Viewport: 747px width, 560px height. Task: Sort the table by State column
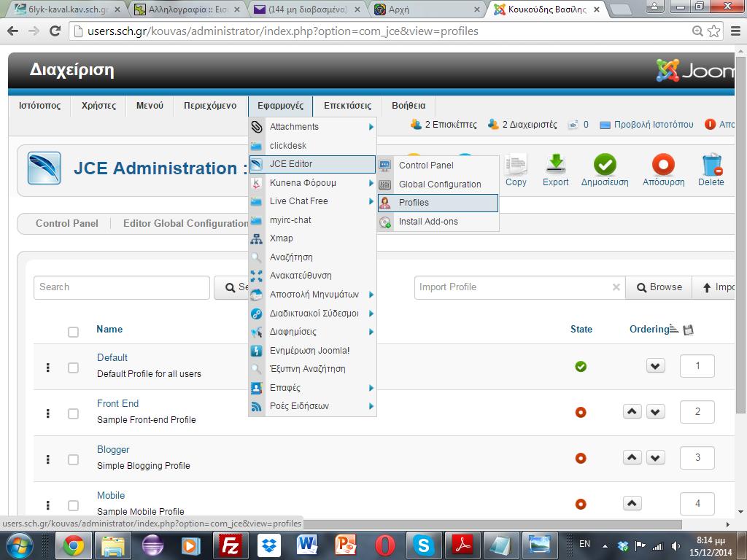(581, 329)
